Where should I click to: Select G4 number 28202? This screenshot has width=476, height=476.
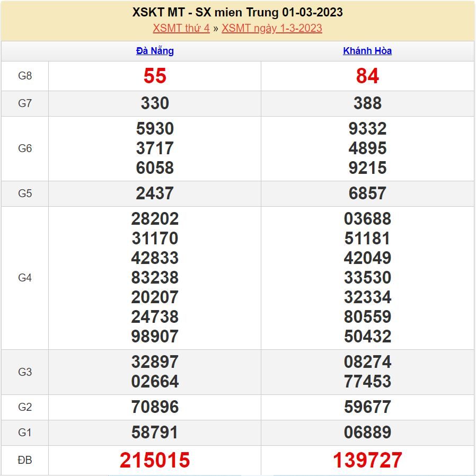click(x=155, y=219)
